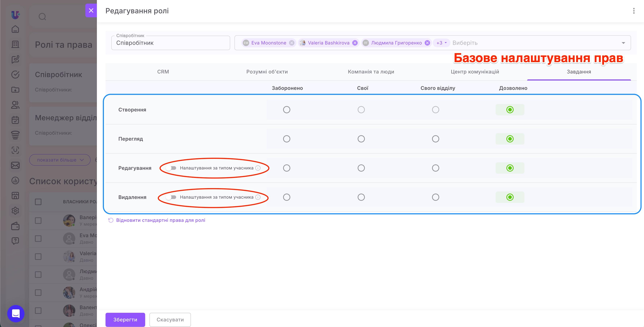Select Дозволено for Створення
644x327 pixels.
[510, 110]
